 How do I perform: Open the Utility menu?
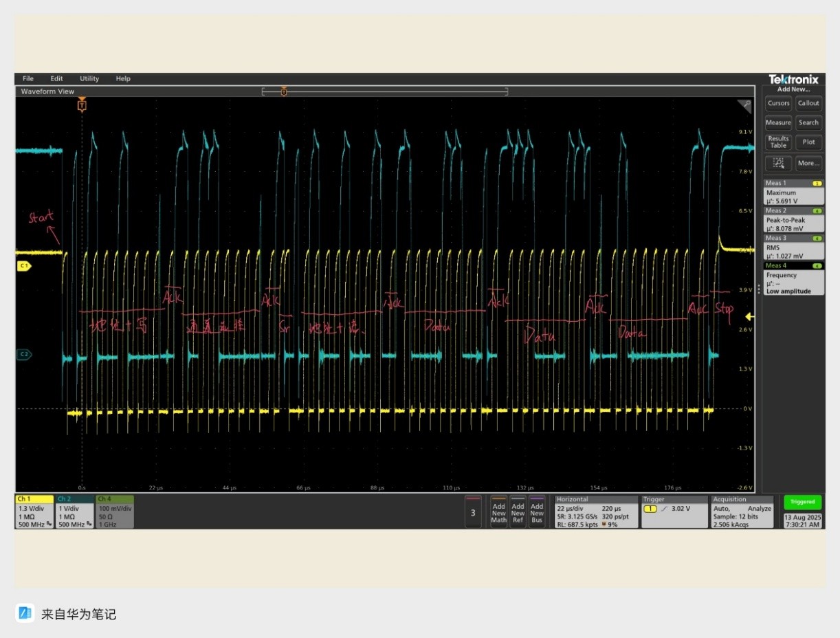(89, 78)
